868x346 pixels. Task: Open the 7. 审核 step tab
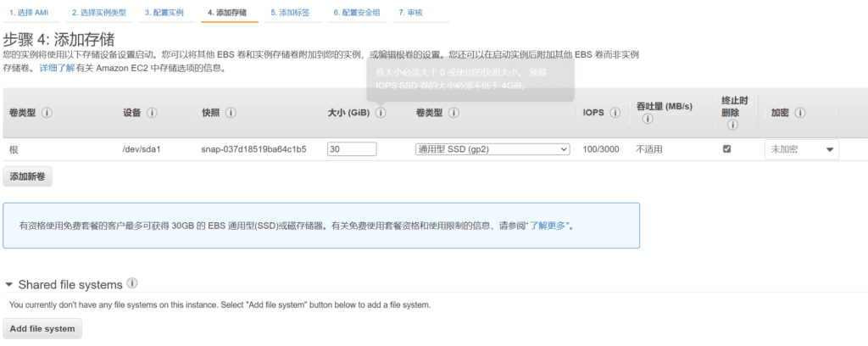tap(410, 14)
